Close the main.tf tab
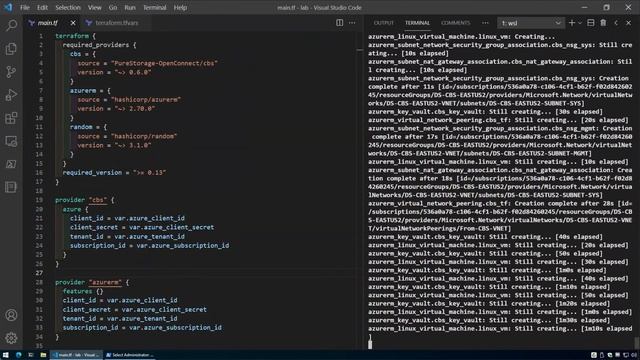 point(73,23)
